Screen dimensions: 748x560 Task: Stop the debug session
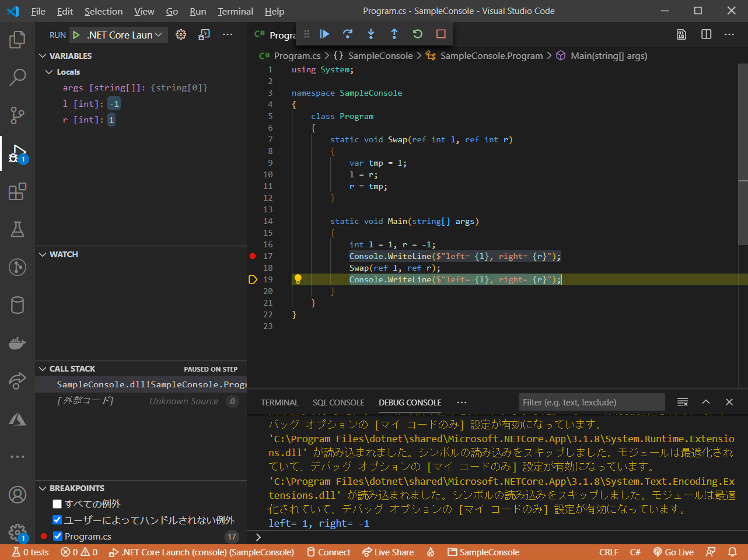pos(441,34)
